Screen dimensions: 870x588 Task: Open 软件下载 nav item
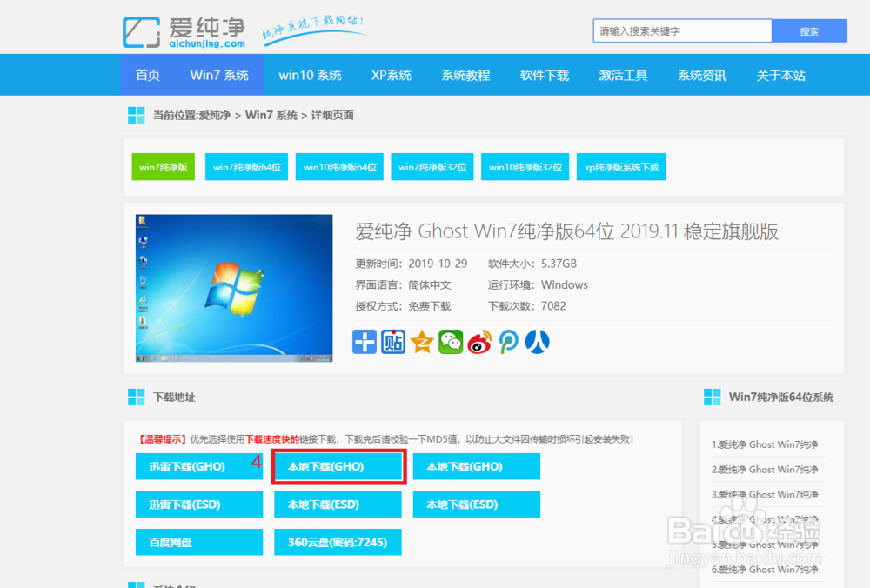tap(545, 76)
